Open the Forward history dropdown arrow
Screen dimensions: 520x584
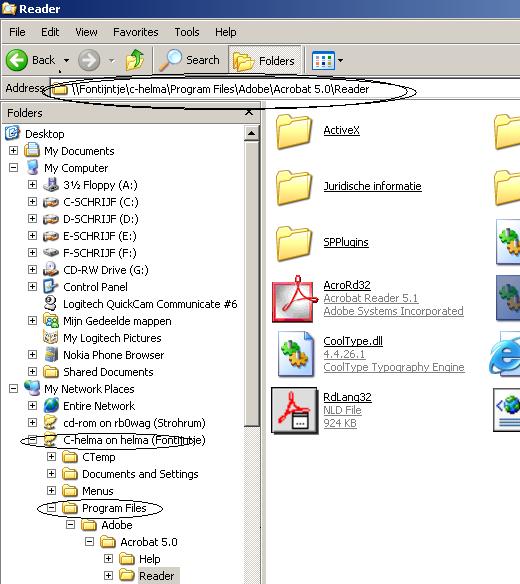point(111,60)
